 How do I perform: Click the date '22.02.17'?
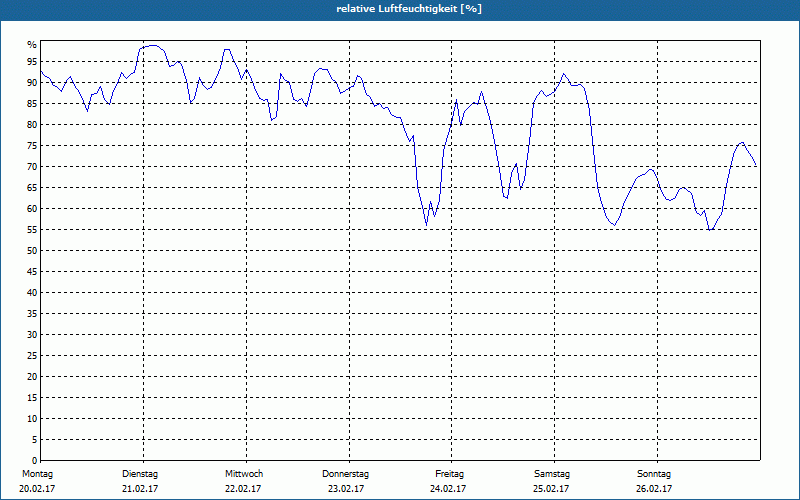[x=243, y=489]
